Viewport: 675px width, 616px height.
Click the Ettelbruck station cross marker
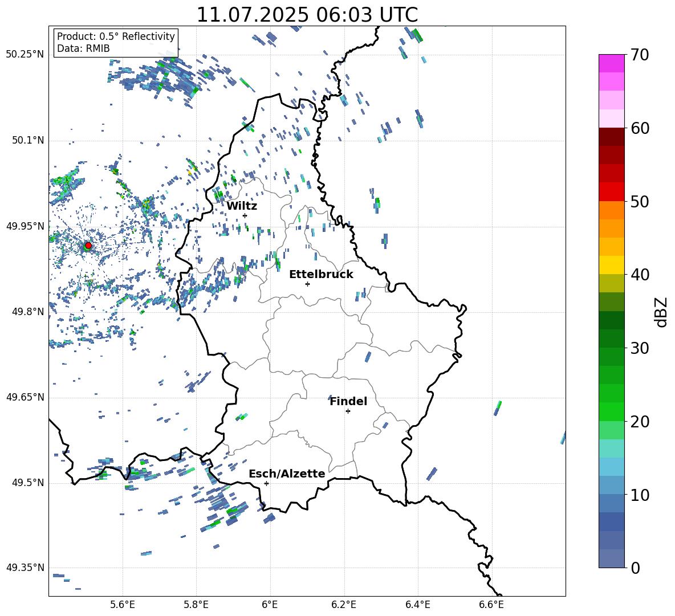[307, 284]
